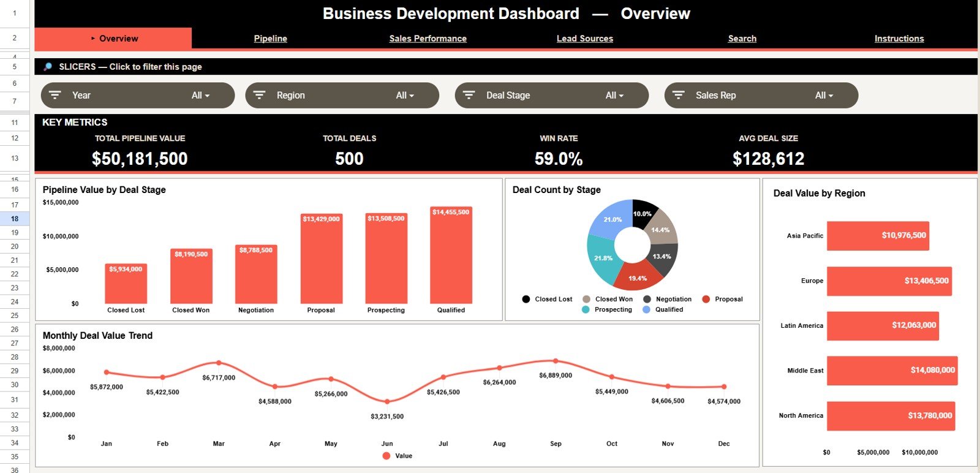Expand the Deal Stage All dropdown
The width and height of the screenshot is (980, 473).
pyautogui.click(x=614, y=96)
